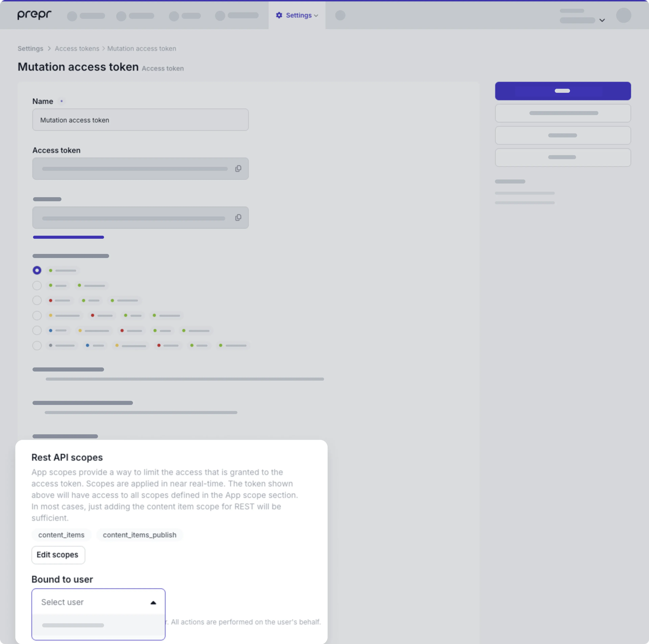Viewport: 649px width, 644px height.
Task: Click the Bound to user label
Action: coord(62,579)
